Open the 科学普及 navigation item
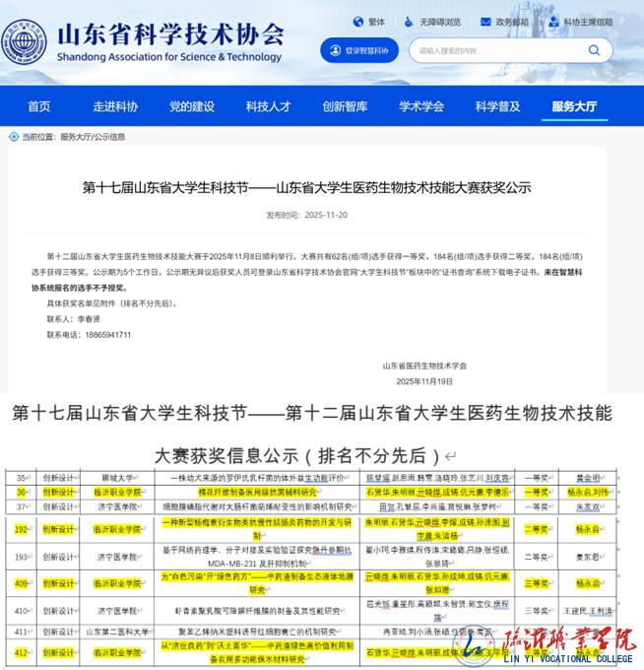Image resolution: width=644 pixels, height=670 pixels. tap(497, 106)
